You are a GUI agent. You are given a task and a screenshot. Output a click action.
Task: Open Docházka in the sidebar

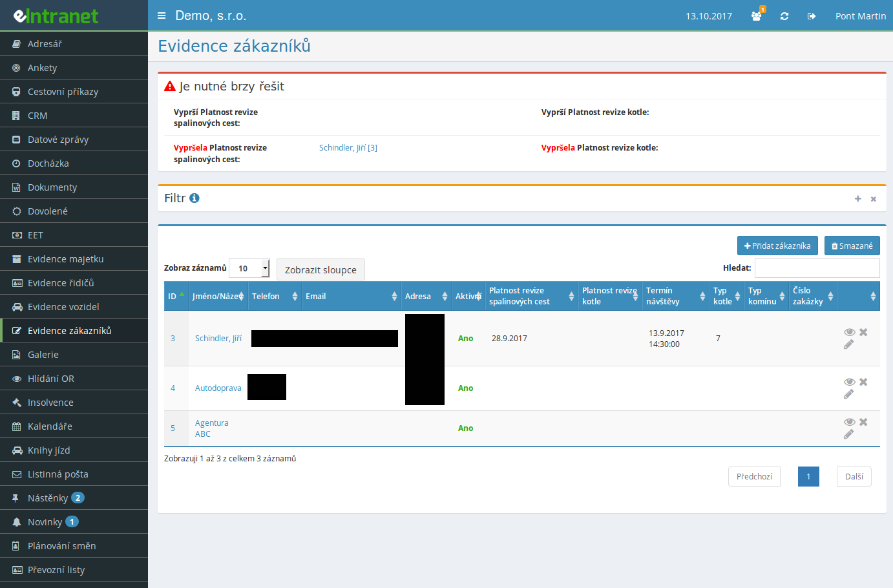coord(48,163)
